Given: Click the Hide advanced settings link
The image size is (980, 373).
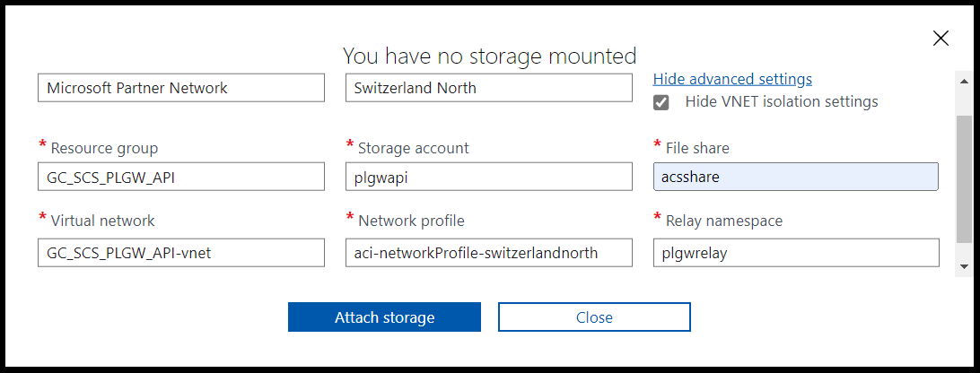Looking at the screenshot, I should (732, 79).
